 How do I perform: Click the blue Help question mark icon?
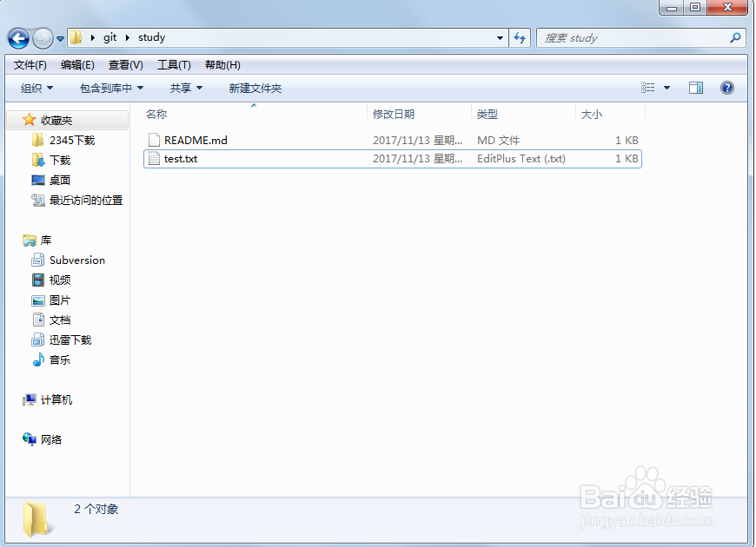pyautogui.click(x=727, y=87)
